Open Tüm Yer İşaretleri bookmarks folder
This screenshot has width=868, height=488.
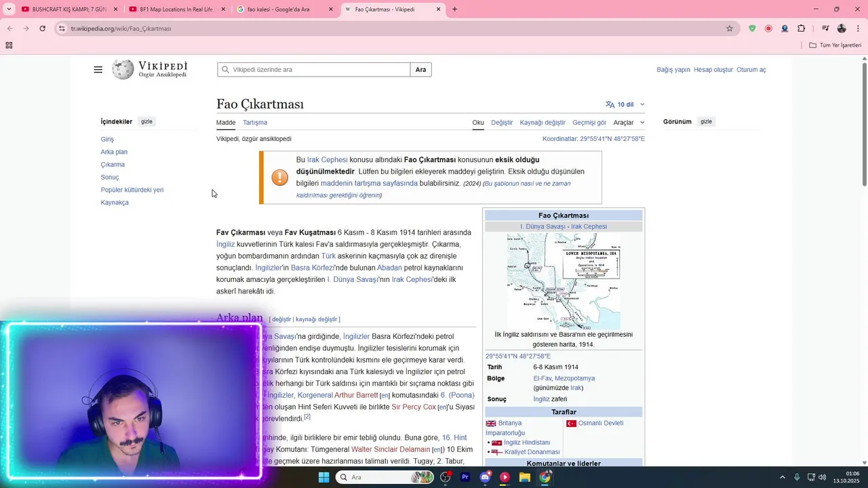[x=835, y=45]
